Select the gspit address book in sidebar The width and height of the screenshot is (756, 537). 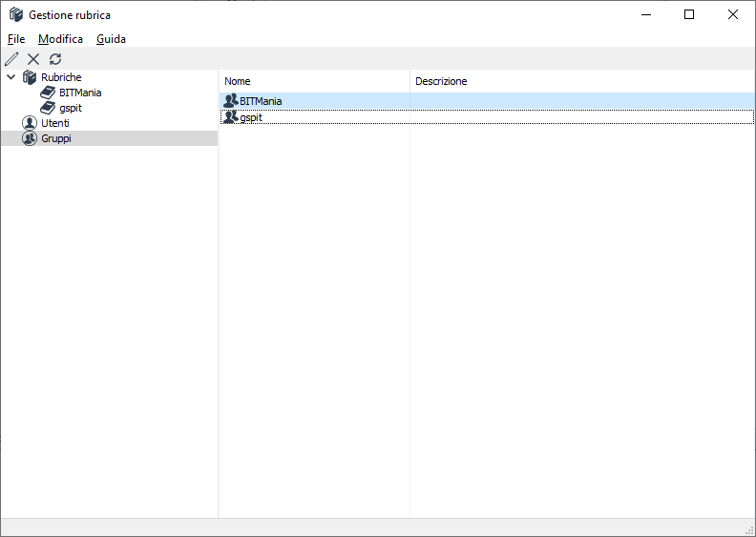tap(70, 108)
